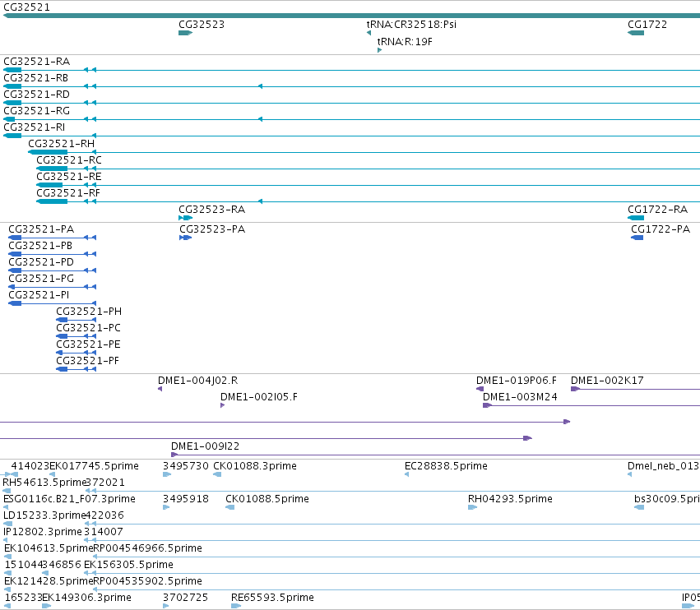Select EST label 3495918
The height and width of the screenshot is (610, 700).
tap(186, 498)
